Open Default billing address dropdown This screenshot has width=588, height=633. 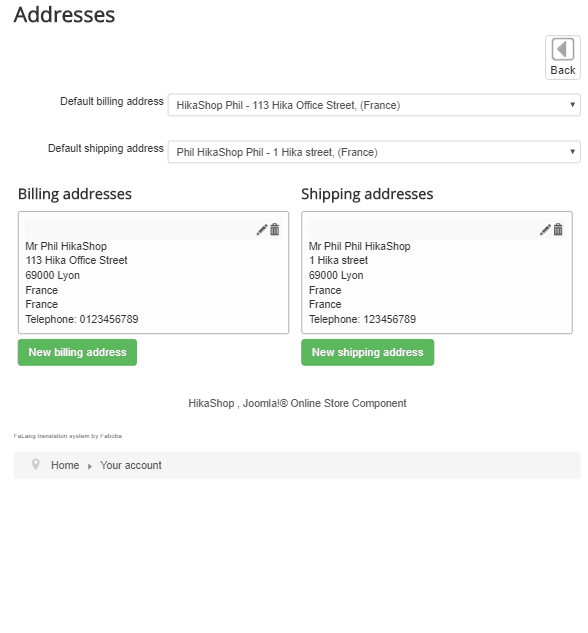(374, 105)
